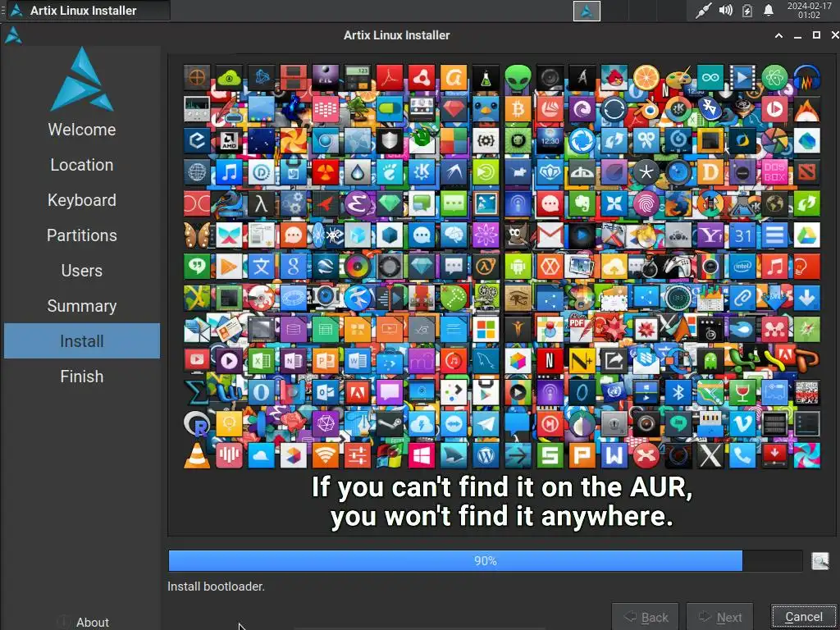Viewport: 840px width, 630px height.
Task: Open the clock showing 2024-02-17 01:02
Action: [809, 10]
